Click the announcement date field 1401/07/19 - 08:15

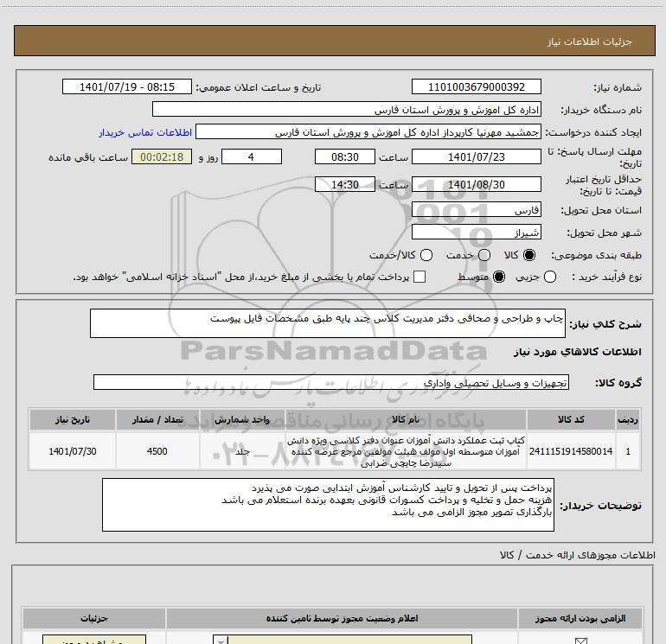(127, 86)
